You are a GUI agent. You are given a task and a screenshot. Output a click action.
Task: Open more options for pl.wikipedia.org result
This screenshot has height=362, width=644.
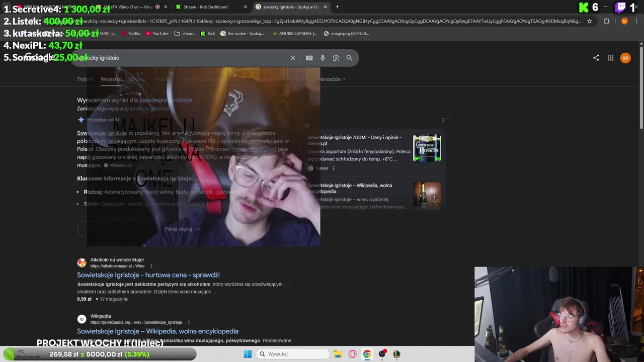coord(189,322)
